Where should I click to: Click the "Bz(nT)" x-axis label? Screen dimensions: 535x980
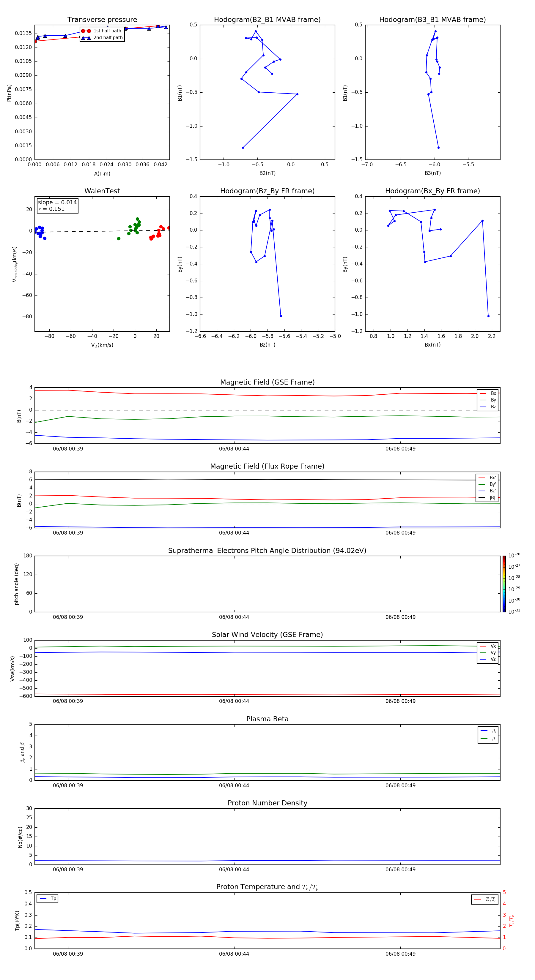(x=267, y=345)
